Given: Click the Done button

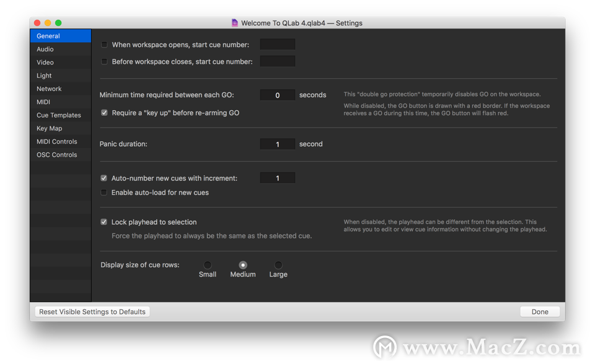Looking at the screenshot, I should click(x=540, y=311).
